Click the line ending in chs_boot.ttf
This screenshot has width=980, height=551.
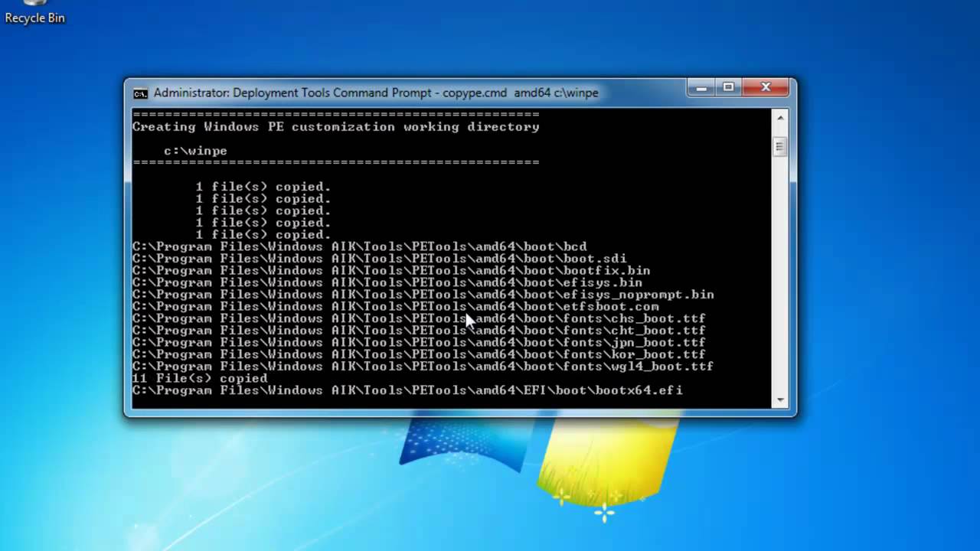[419, 318]
